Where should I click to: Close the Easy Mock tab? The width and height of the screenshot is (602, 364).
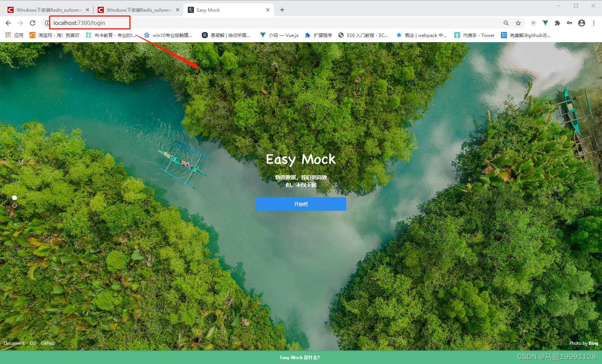pos(268,10)
